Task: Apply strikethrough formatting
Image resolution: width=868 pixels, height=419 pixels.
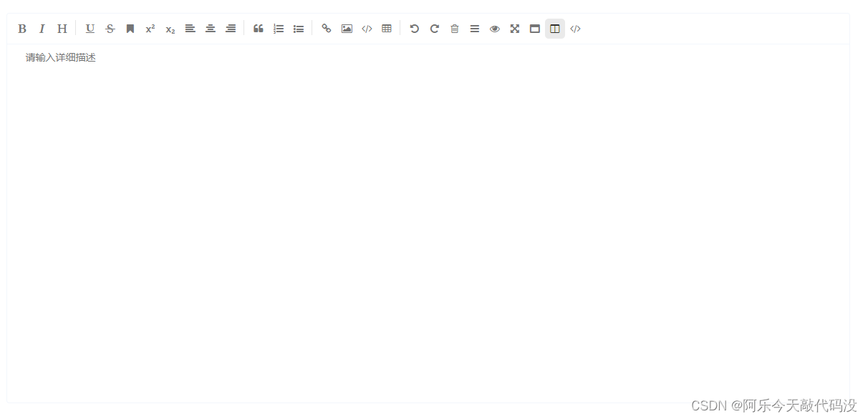Action: click(x=110, y=29)
